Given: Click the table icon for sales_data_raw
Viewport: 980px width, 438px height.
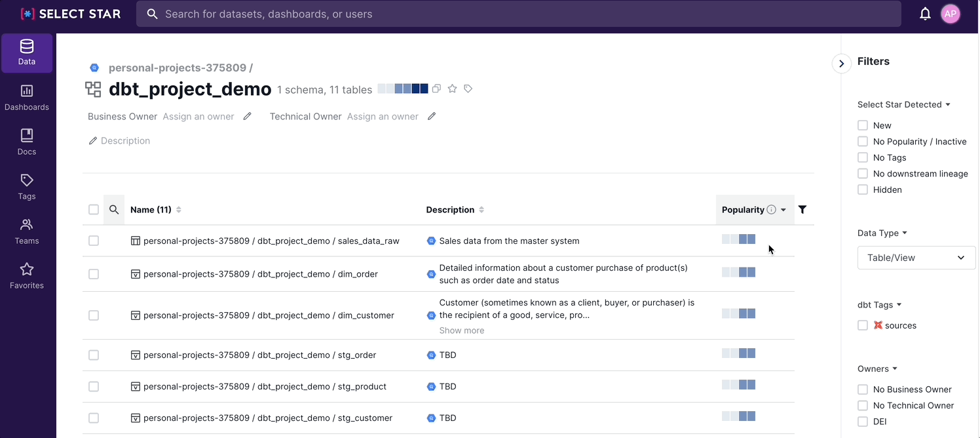Looking at the screenshot, I should click(x=136, y=241).
